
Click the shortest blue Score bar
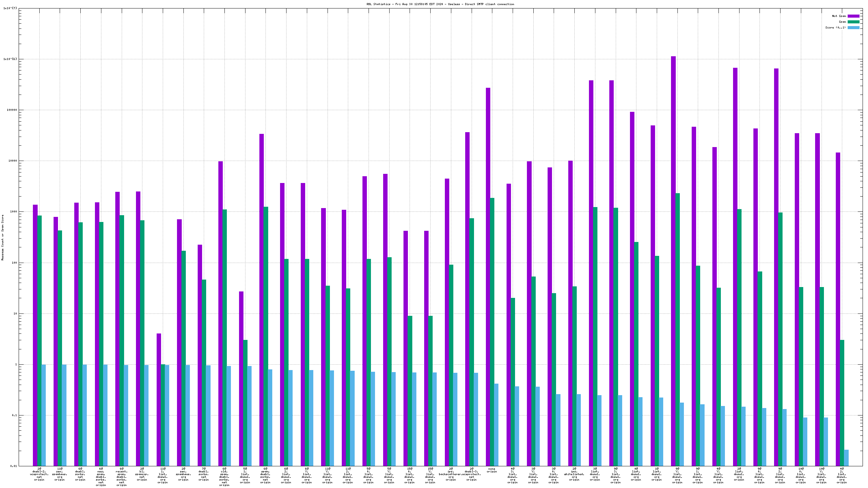point(846,457)
